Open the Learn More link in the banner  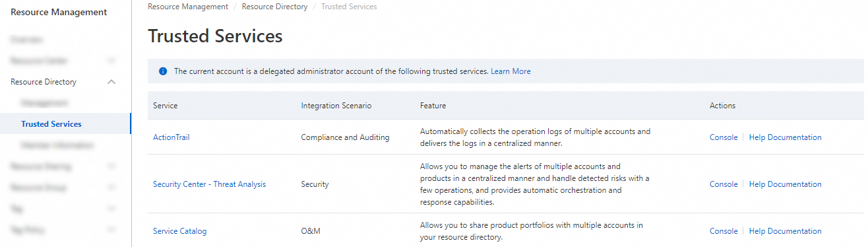pyautogui.click(x=511, y=71)
